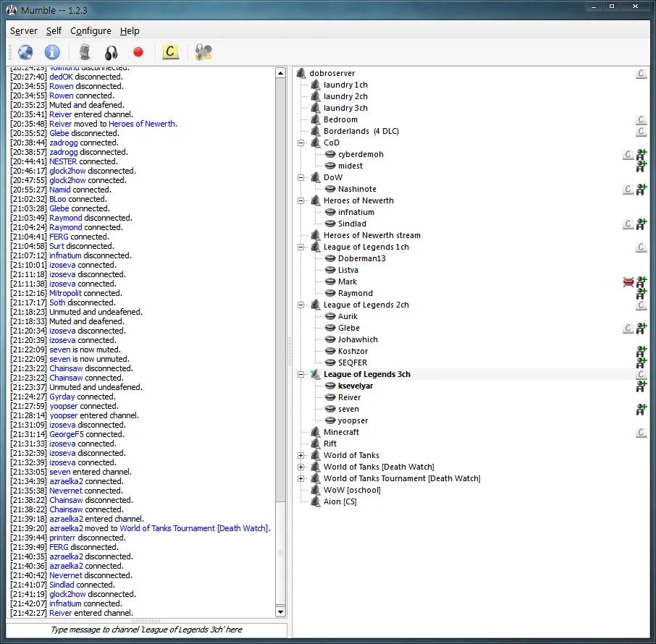Toggle self-mute with the microphone icon
Viewport: 656px width, 644px height.
tap(85, 52)
